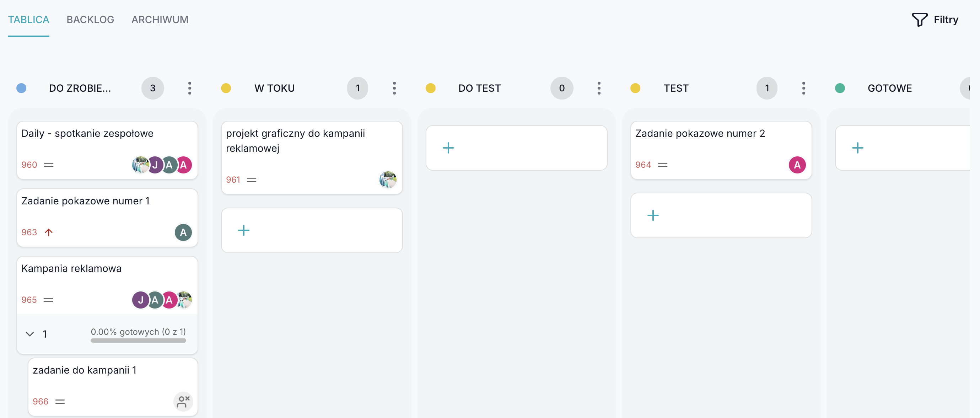Open Daily - spotkanie zespołowe card
Viewport: 980px width, 418px height.
(87, 134)
